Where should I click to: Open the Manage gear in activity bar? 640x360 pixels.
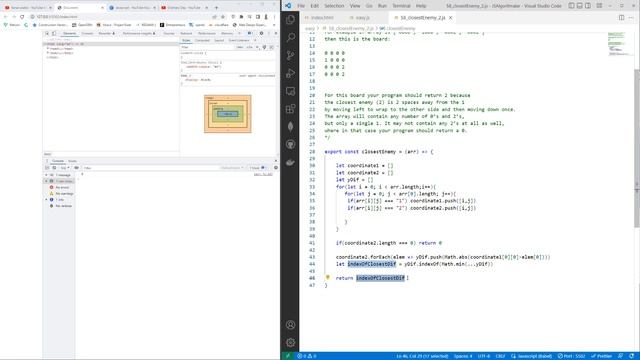click(x=290, y=343)
